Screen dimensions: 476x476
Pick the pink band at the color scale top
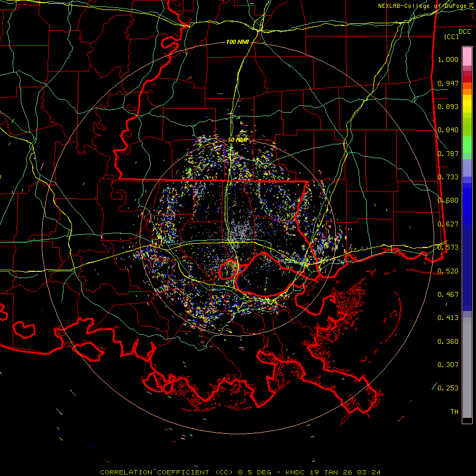[x=467, y=57]
